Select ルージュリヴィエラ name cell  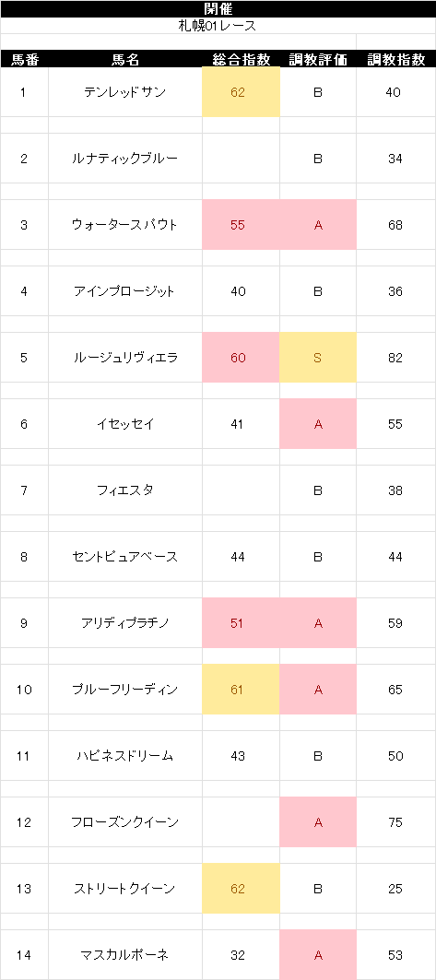[x=125, y=358]
